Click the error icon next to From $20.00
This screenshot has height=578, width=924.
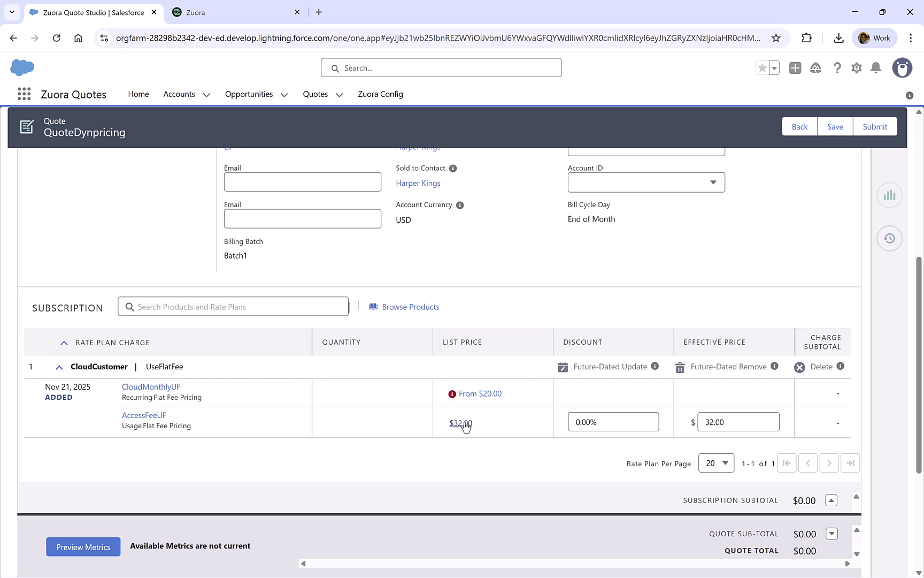click(452, 393)
